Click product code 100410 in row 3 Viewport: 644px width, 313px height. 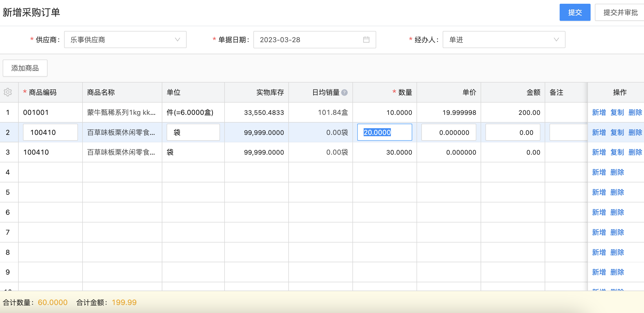(36, 152)
